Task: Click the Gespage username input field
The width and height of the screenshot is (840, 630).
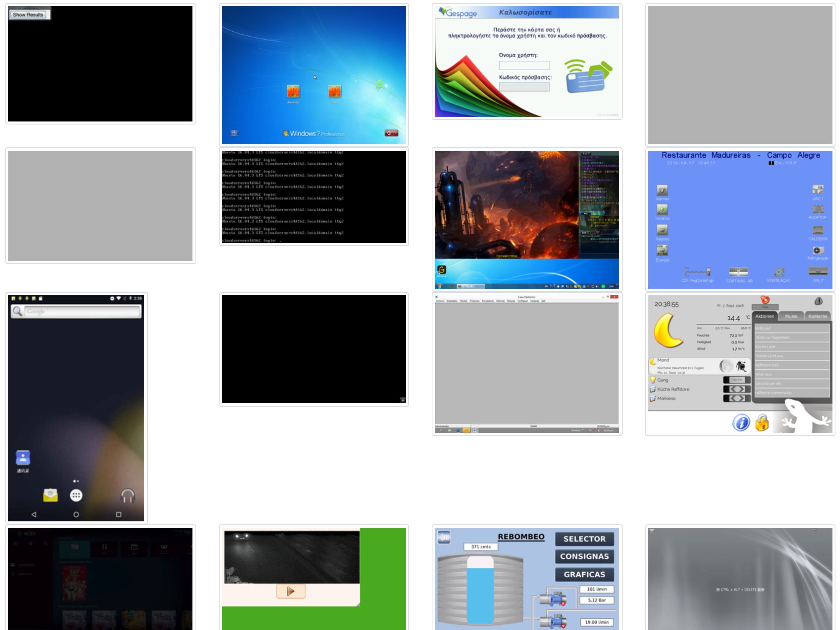Action: coord(524,65)
